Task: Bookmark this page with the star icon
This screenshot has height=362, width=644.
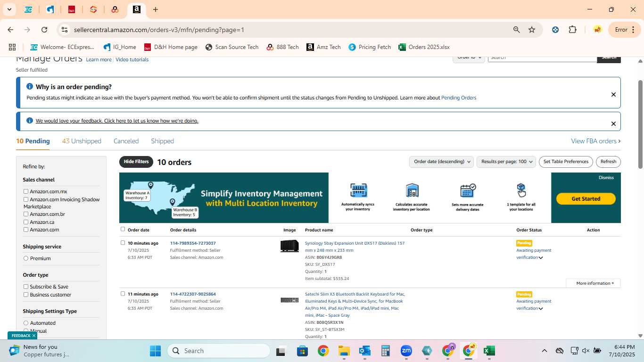Action: point(532,30)
